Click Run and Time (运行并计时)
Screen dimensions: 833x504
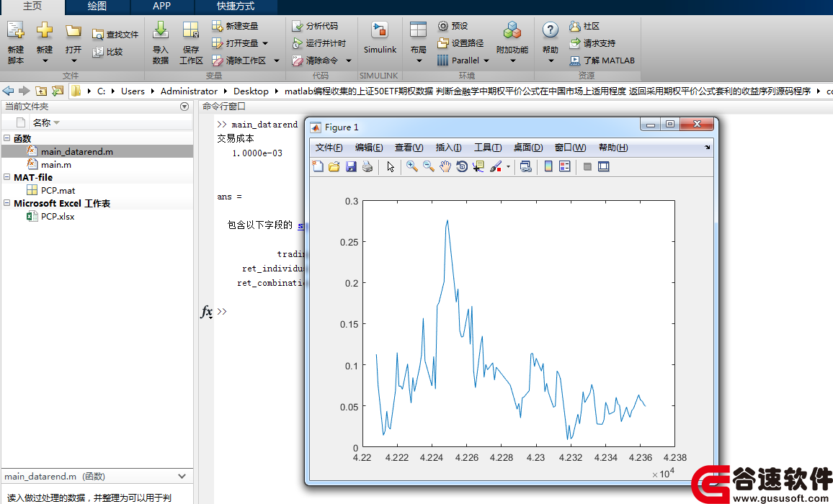tap(318, 43)
